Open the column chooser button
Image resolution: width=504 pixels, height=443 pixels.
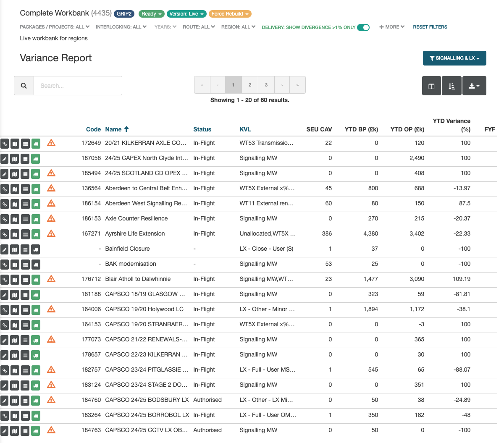[431, 86]
